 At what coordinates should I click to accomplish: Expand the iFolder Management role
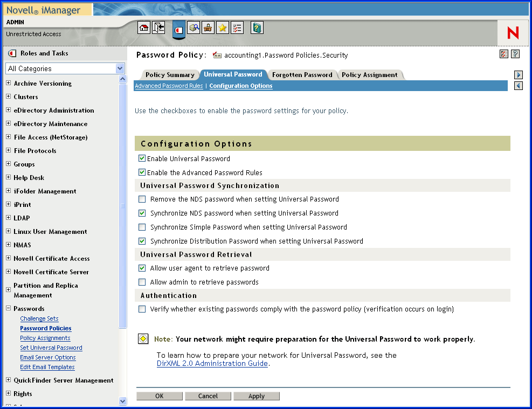9,191
